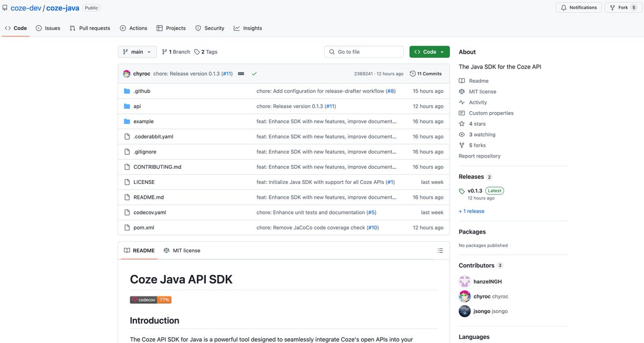Screen dimensions: 644x343
Task: Click the green check status icon
Action: click(x=254, y=73)
